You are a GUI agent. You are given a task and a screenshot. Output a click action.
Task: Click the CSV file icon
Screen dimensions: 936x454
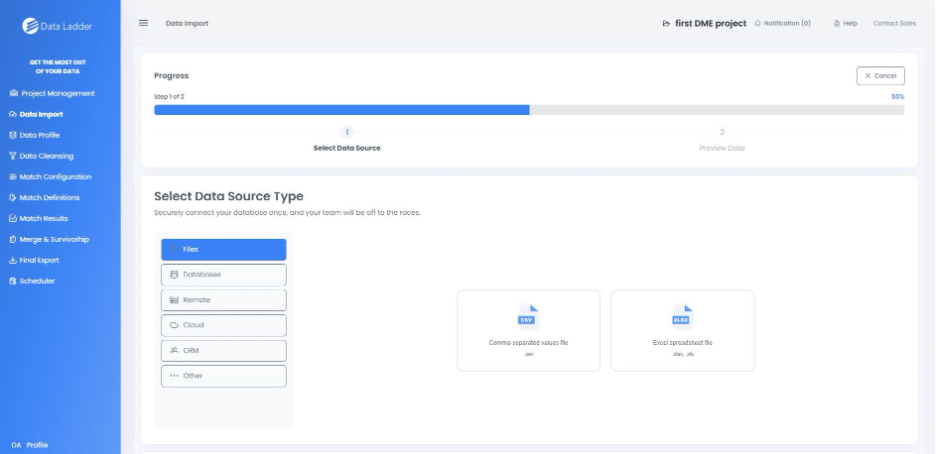click(528, 316)
